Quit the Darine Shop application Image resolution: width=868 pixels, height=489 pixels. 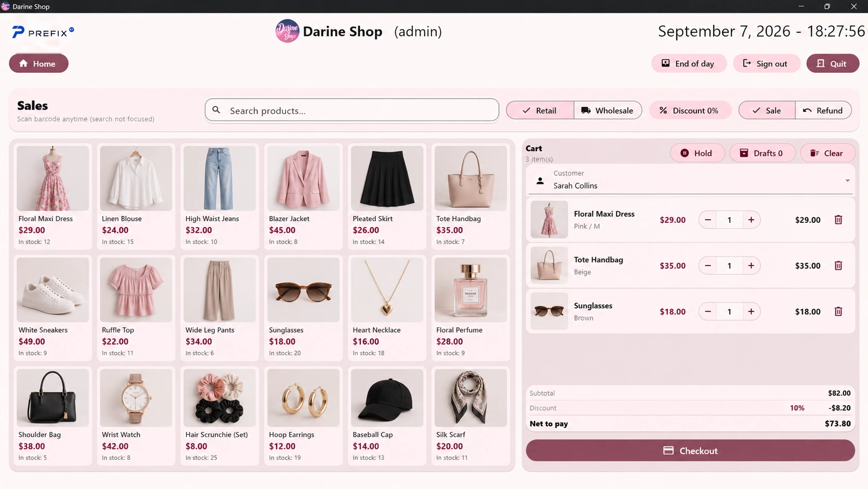pos(832,63)
